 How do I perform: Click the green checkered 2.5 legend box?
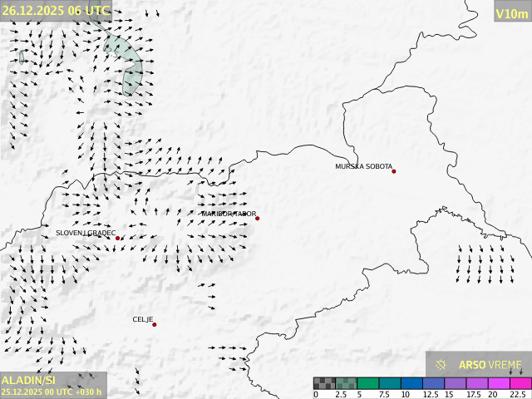[x=346, y=383]
